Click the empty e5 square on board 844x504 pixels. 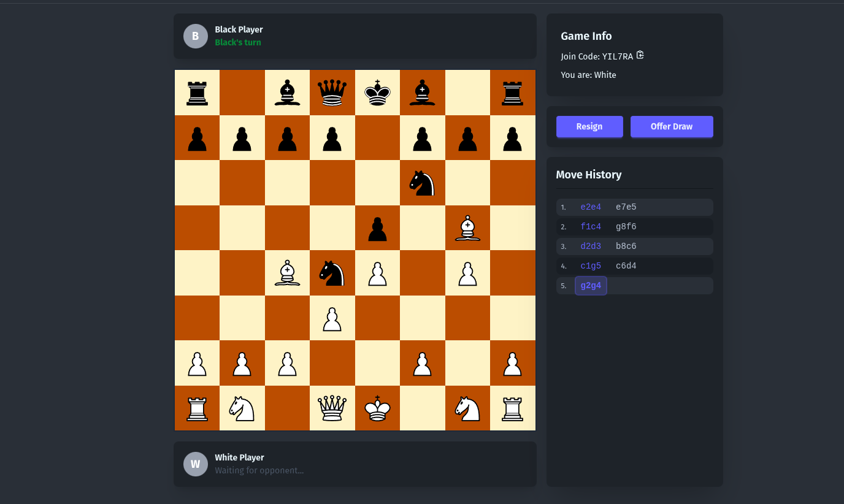pyautogui.click(x=377, y=227)
